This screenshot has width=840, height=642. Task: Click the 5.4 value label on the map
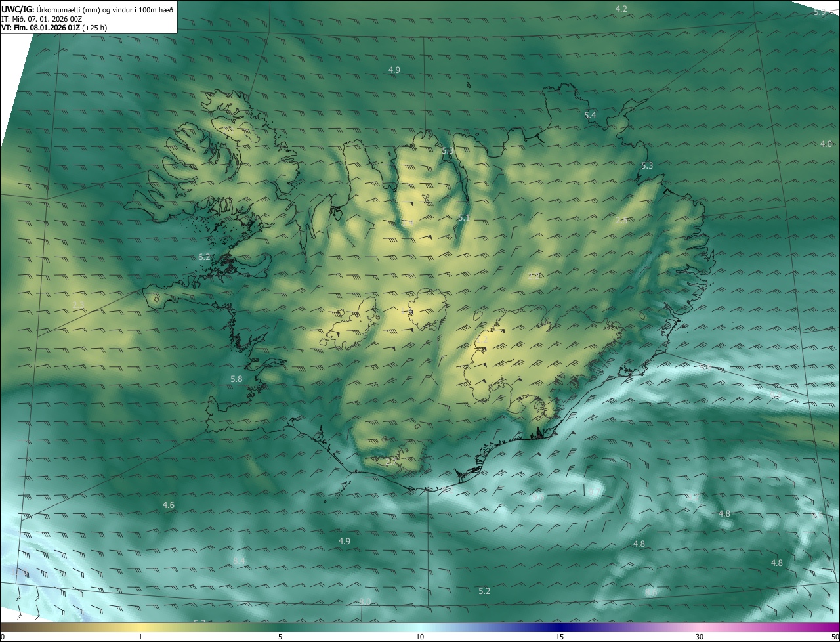click(590, 115)
